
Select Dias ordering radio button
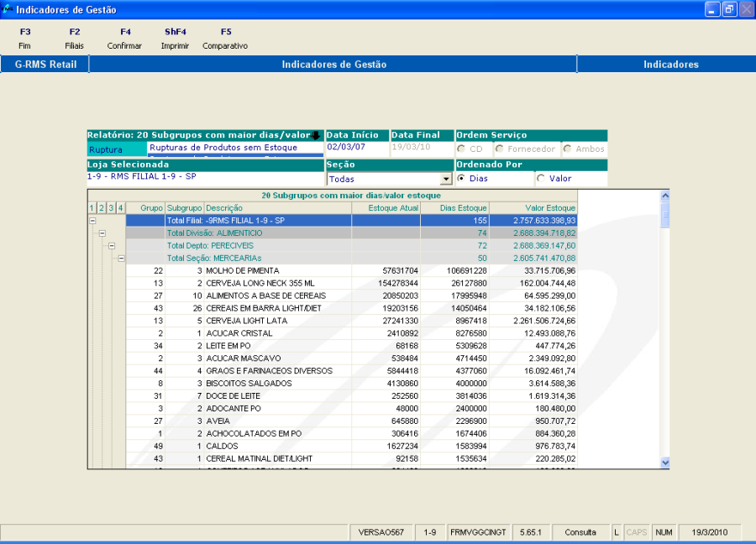[461, 178]
